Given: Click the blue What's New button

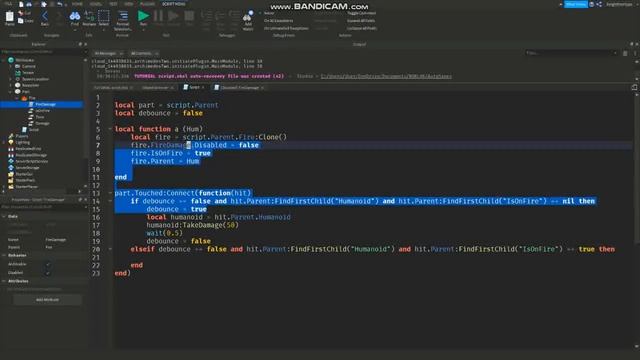Looking at the screenshot, I should (576, 4).
